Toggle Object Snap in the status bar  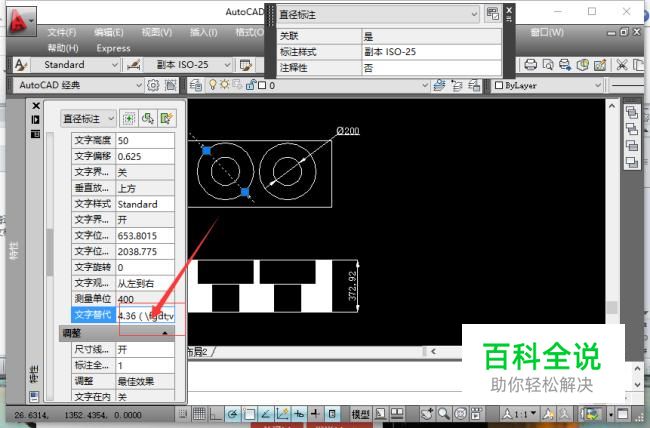[249, 414]
